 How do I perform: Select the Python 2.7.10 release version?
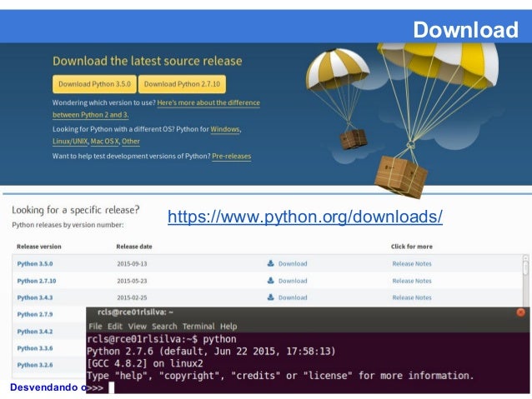pyautogui.click(x=37, y=281)
